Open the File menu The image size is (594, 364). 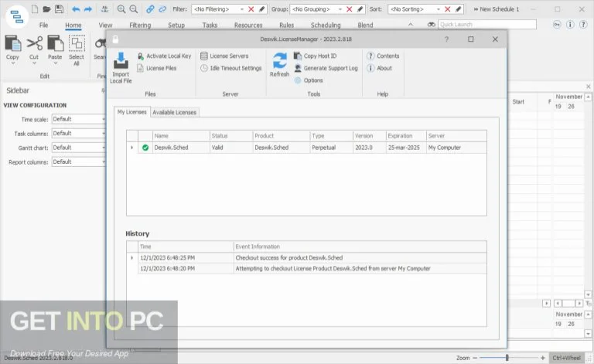tap(43, 25)
